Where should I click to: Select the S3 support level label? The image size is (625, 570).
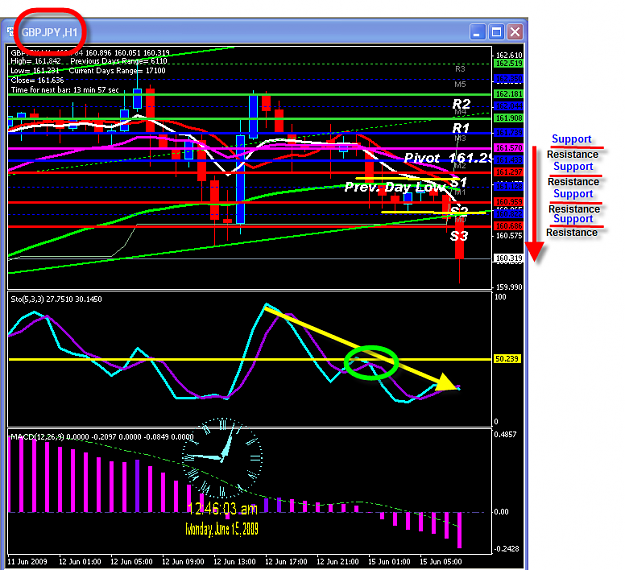(458, 236)
